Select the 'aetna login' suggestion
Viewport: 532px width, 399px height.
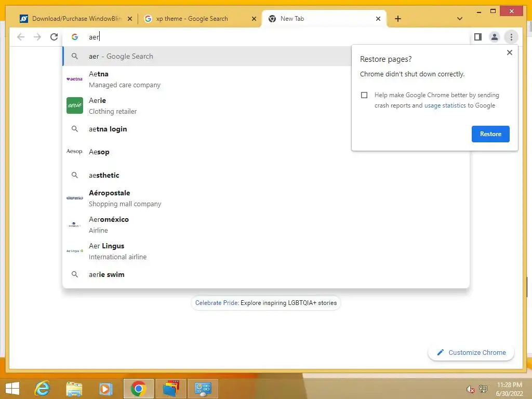coord(207,129)
